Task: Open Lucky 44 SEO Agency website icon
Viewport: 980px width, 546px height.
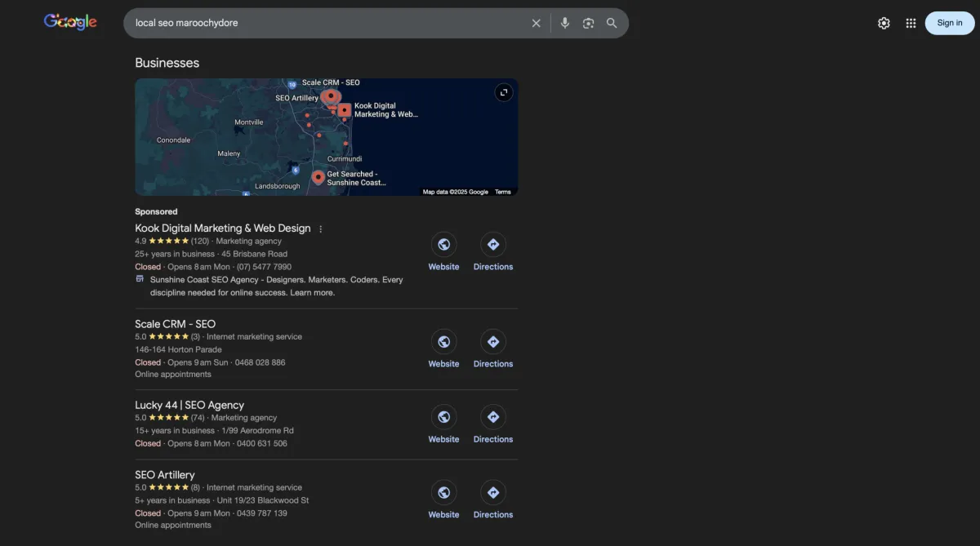Action: [x=443, y=417]
